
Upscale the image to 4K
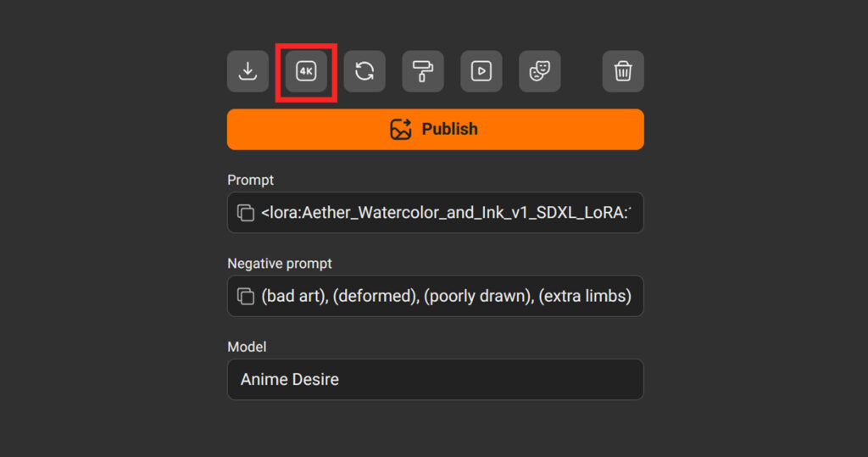click(306, 71)
